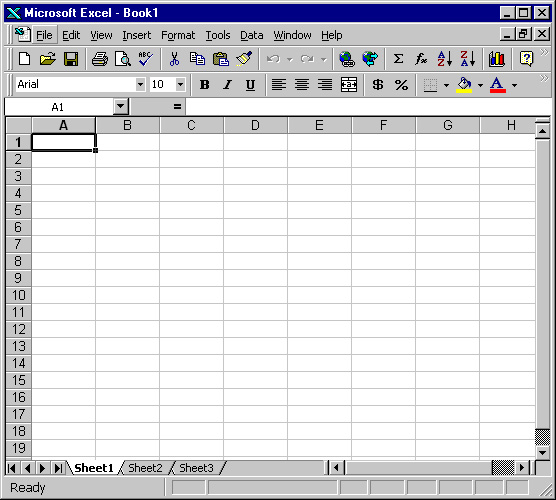This screenshot has height=500, width=556.
Task: Apply the yellow Fill Color swatch
Action: [x=464, y=85]
